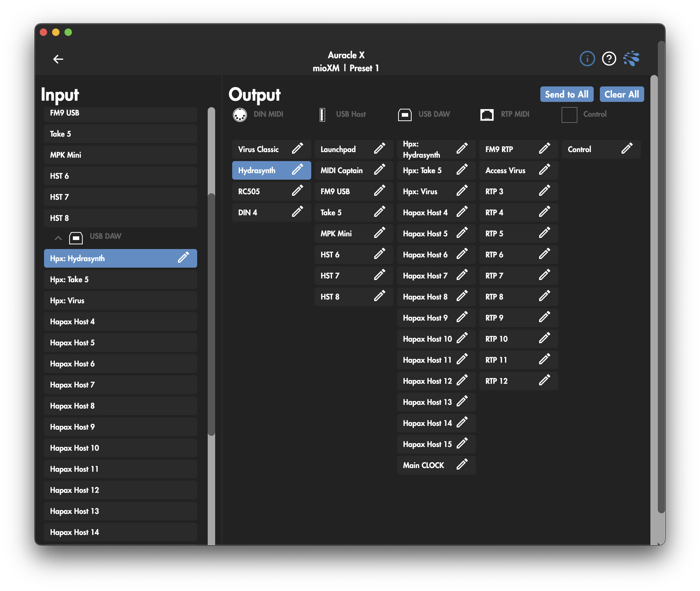Click the back arrow icon
Screen dimensions: 700x591
click(x=58, y=59)
